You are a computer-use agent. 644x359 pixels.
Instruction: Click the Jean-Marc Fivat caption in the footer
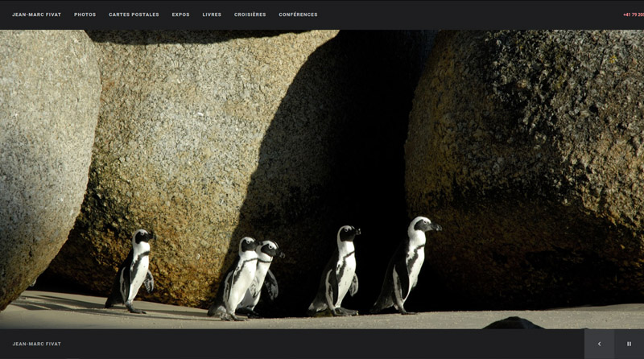tap(36, 344)
